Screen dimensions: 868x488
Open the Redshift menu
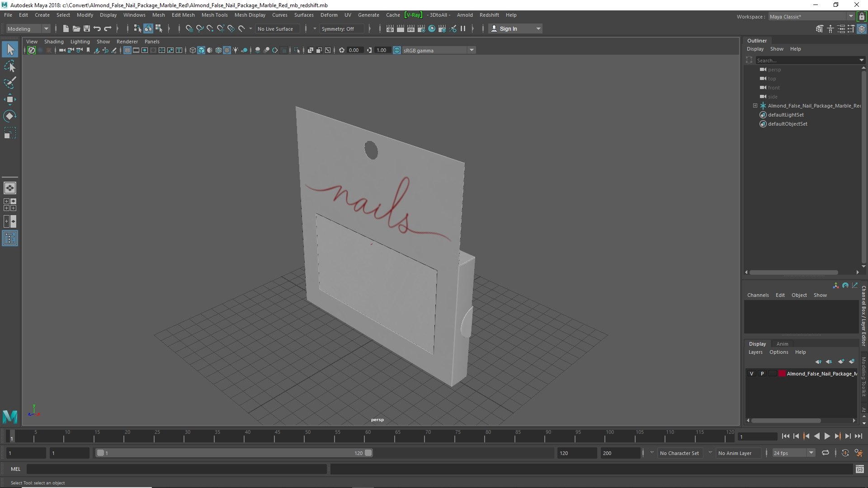tap(489, 15)
